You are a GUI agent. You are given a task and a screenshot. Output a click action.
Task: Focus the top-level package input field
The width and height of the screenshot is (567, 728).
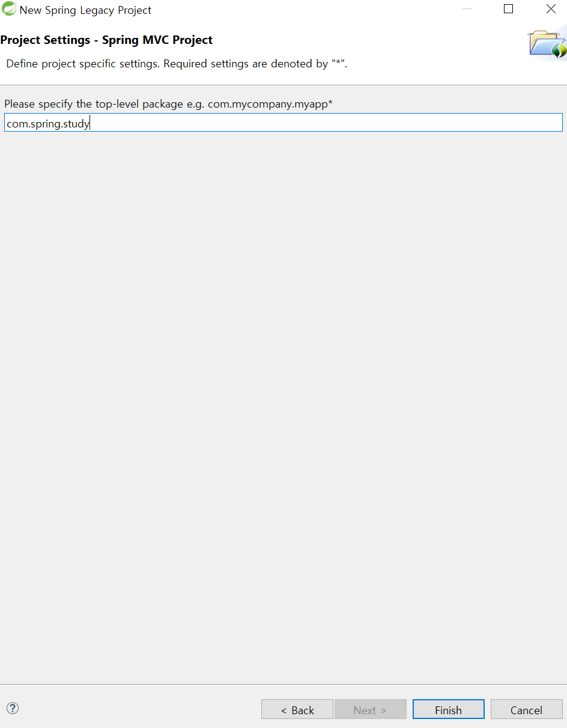point(283,123)
